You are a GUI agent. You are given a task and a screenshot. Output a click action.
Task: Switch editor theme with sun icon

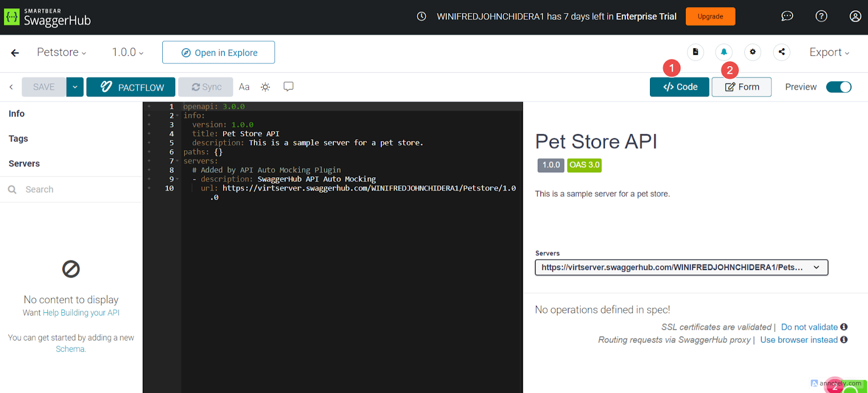[265, 87]
